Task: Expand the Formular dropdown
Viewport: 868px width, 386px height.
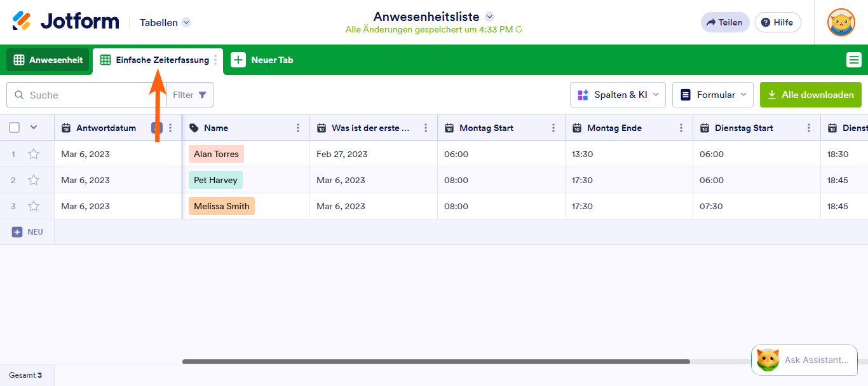Action: tap(713, 95)
